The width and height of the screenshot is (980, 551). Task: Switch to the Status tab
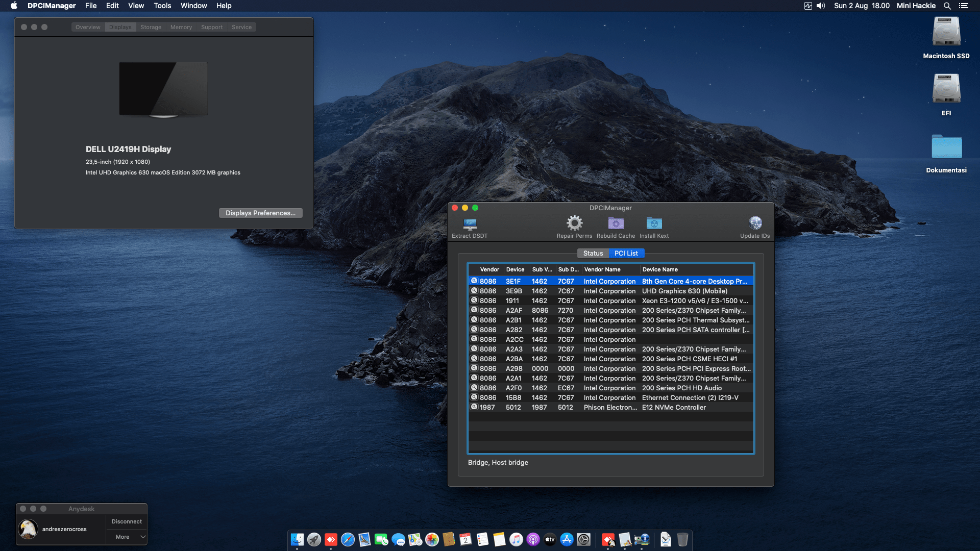click(x=593, y=254)
